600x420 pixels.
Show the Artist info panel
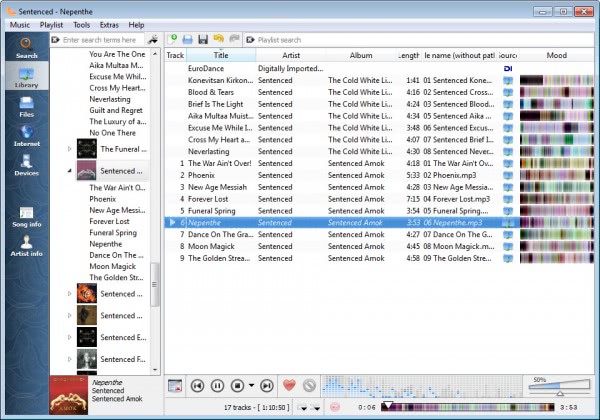tap(27, 246)
